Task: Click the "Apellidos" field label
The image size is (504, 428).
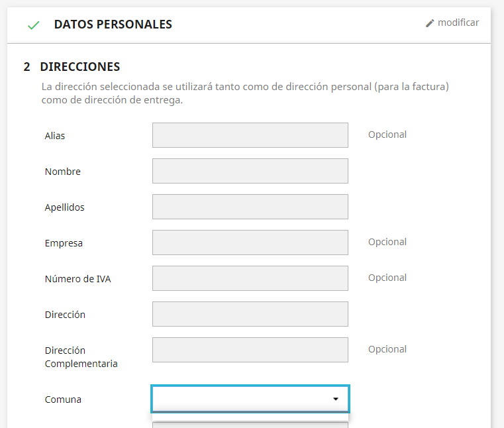Action: pyautogui.click(x=65, y=207)
